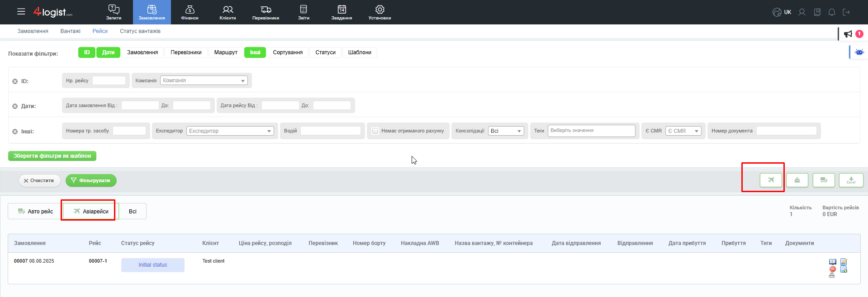This screenshot has width=868, height=297.
Task: Open the Перевізники module
Action: click(266, 12)
